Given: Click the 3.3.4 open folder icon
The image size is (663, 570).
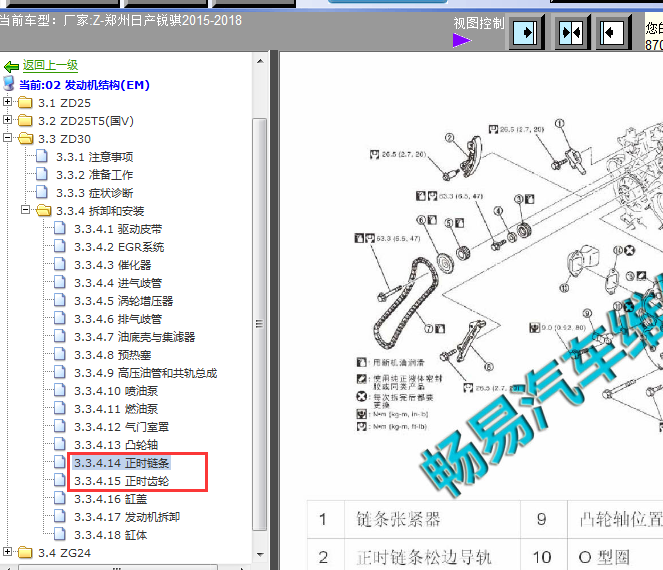Looking at the screenshot, I should point(44,210).
